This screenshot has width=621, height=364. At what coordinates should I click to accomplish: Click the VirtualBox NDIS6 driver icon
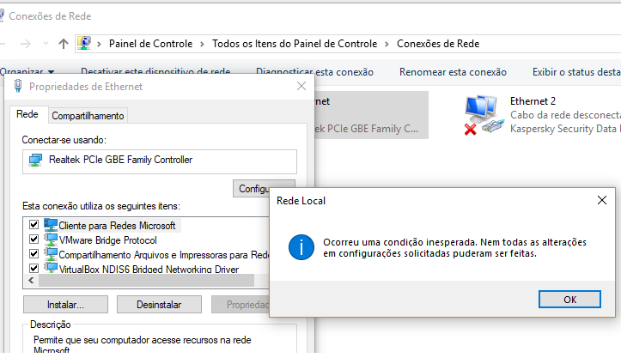(51, 269)
